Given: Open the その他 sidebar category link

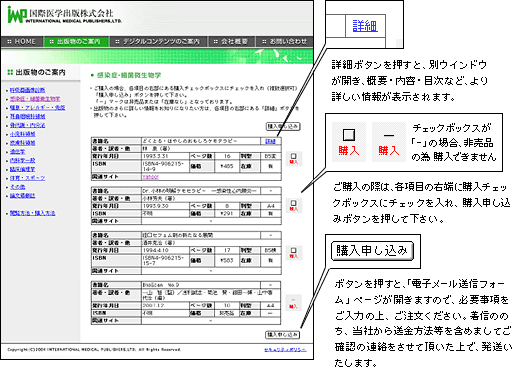Looking at the screenshot, I should [x=17, y=187].
